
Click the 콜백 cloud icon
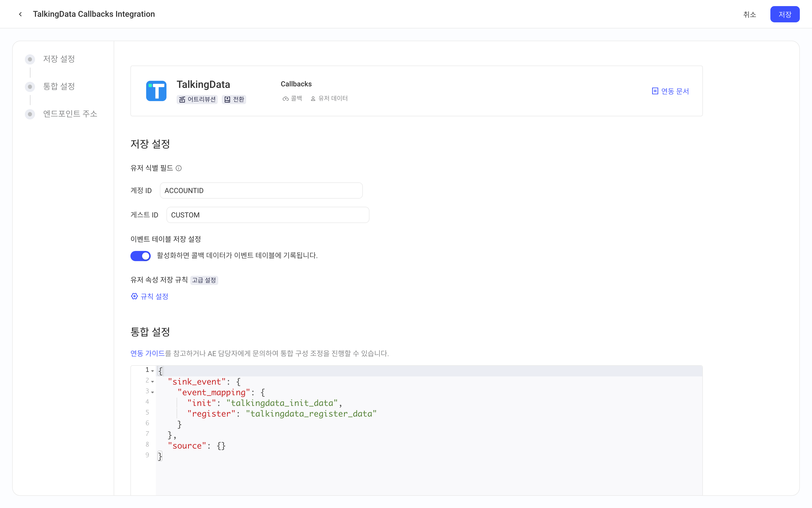[x=285, y=99]
